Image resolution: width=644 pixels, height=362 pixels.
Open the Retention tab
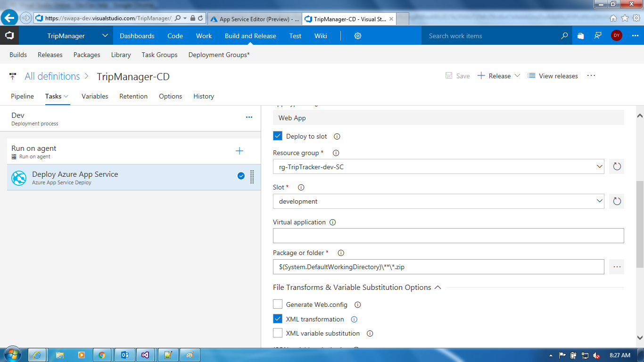click(133, 96)
